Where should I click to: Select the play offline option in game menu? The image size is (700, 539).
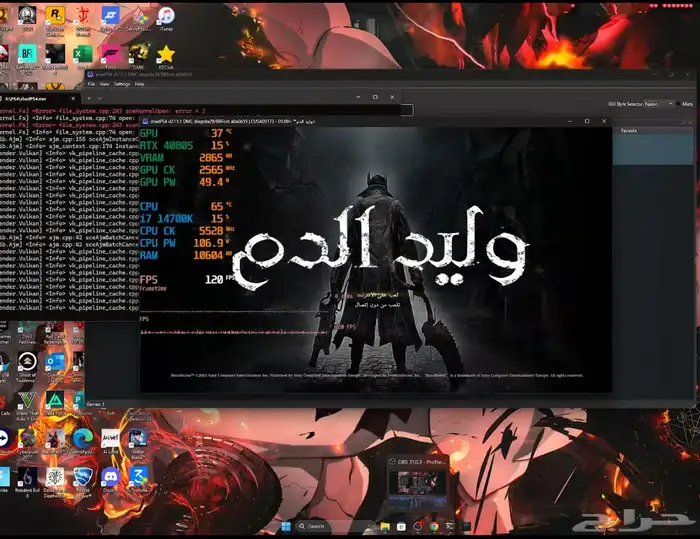(377, 305)
